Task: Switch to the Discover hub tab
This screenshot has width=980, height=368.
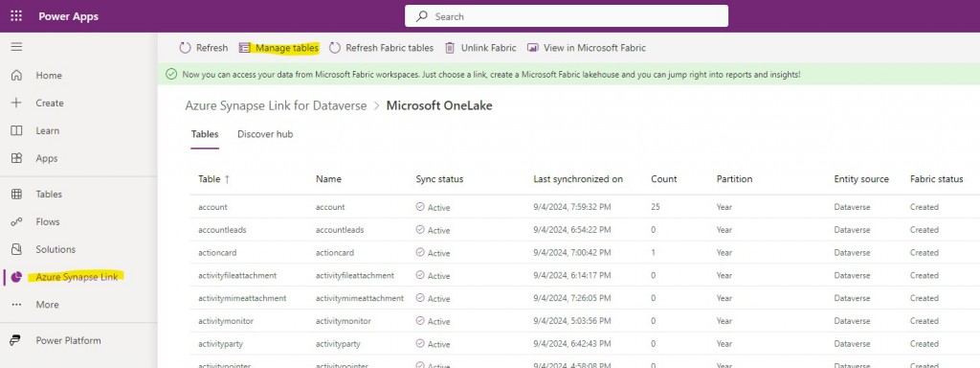Action: pyautogui.click(x=265, y=134)
